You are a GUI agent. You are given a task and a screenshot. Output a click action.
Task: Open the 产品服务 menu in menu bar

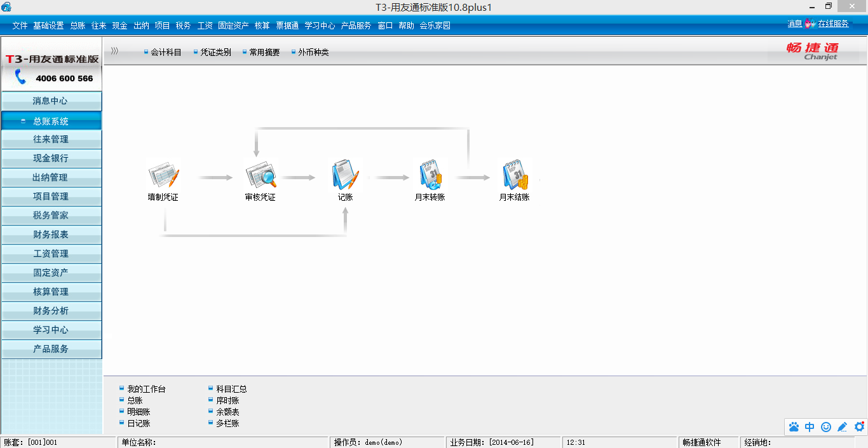pyautogui.click(x=356, y=26)
